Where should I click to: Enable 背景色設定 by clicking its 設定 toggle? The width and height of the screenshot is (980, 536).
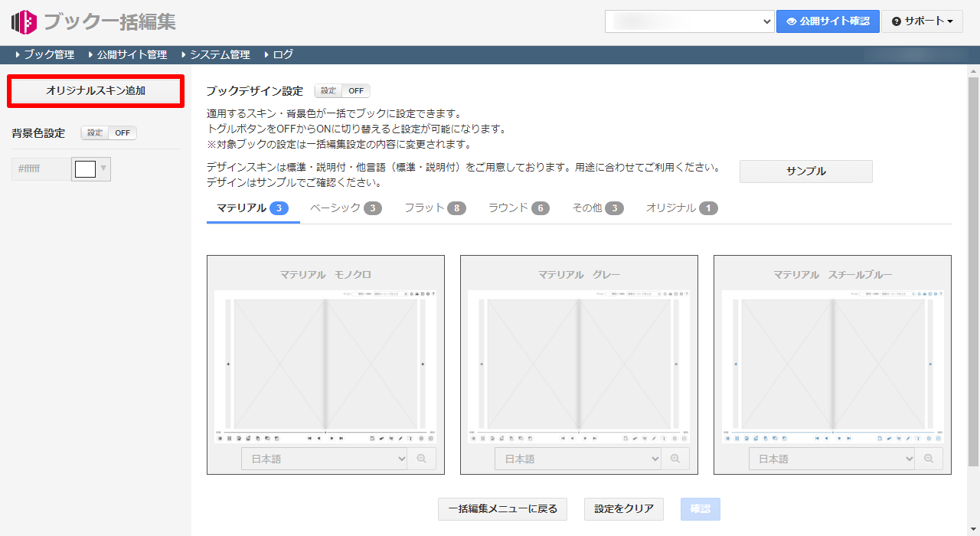tap(94, 132)
